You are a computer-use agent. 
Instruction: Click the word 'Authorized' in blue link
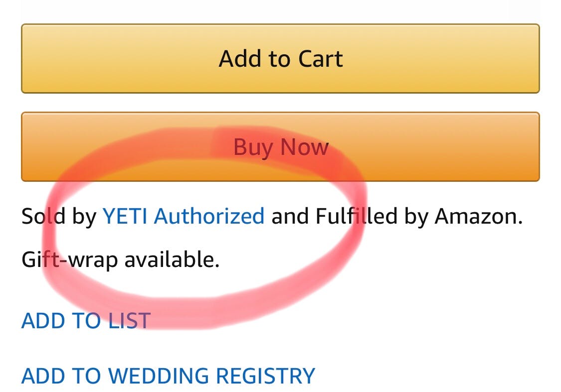click(208, 217)
